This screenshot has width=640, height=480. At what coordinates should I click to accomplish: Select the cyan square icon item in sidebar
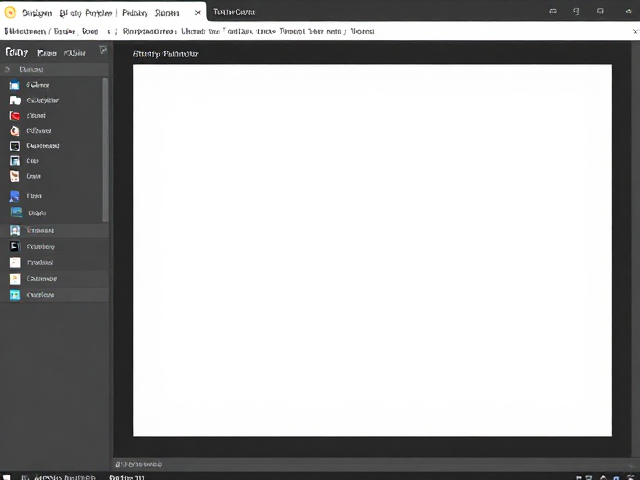54,295
